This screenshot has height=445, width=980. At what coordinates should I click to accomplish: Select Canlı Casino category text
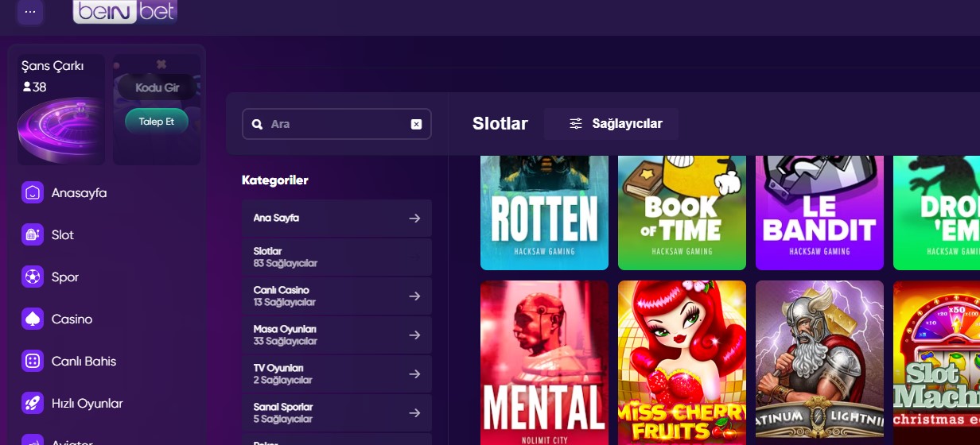(x=281, y=290)
